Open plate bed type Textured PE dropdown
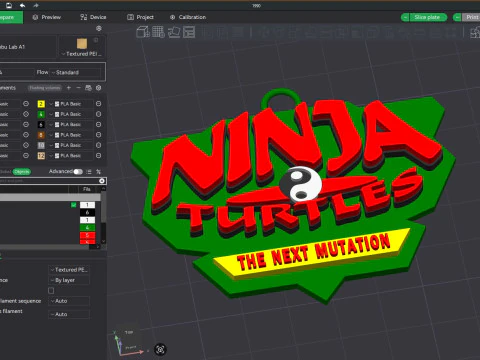Screen dimensions: 480x360 click(69, 269)
